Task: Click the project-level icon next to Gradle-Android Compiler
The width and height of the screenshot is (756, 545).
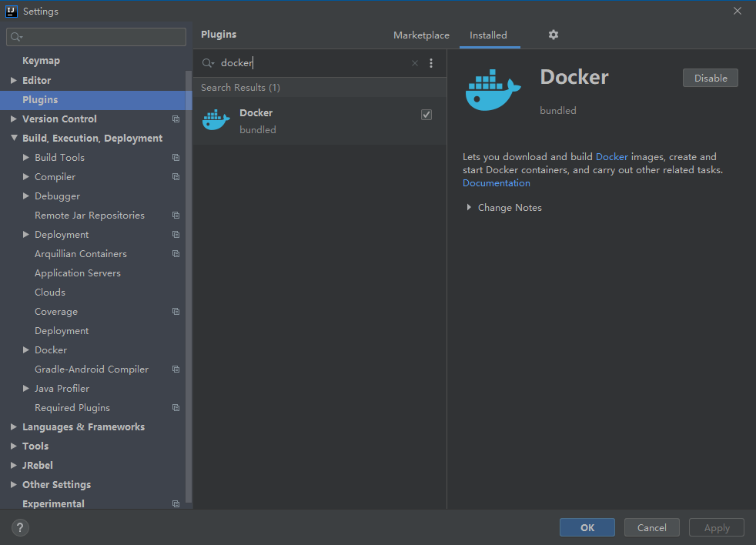Action: 176,369
